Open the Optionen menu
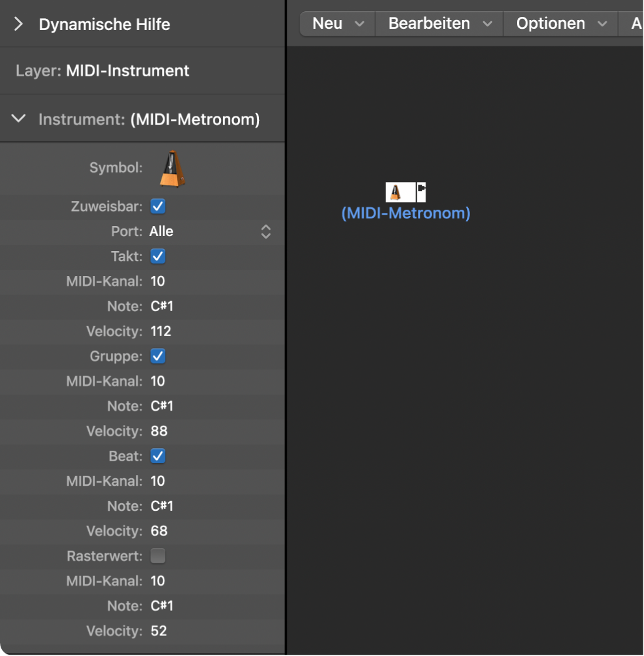Viewport: 644px width, 656px height. click(561, 24)
